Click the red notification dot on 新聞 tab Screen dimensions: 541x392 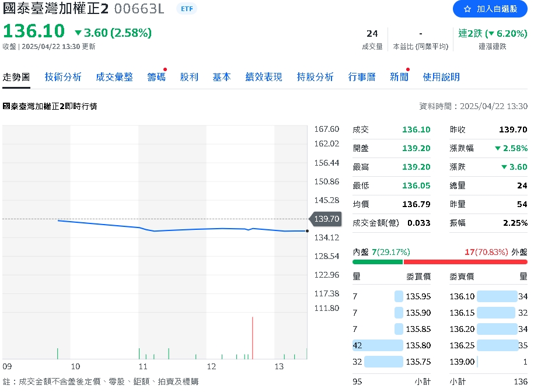pyautogui.click(x=407, y=69)
